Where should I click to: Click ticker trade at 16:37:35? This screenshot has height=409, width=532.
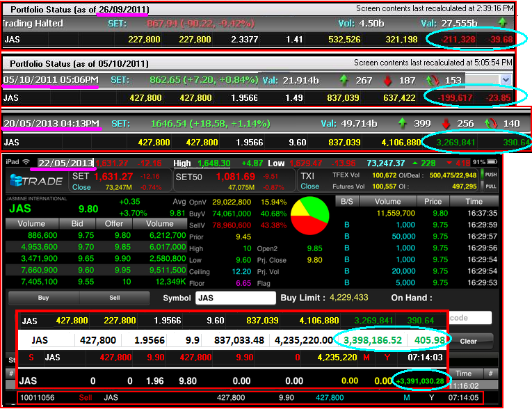417,213
